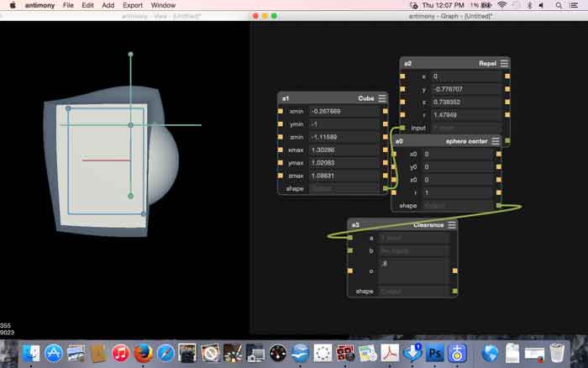This screenshot has width=588, height=368.
Task: Click the Cube ymin input port
Action: 280,124
